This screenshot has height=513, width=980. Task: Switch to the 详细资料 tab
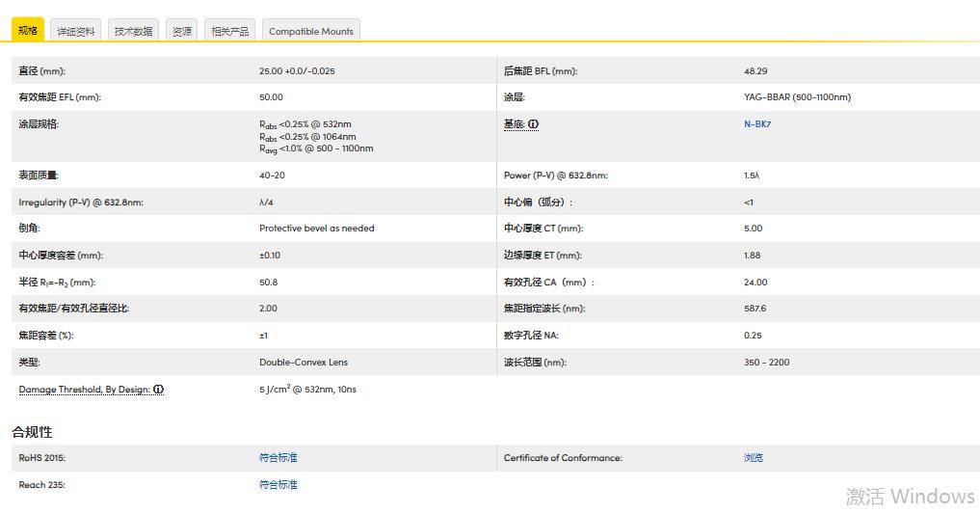pyautogui.click(x=76, y=31)
